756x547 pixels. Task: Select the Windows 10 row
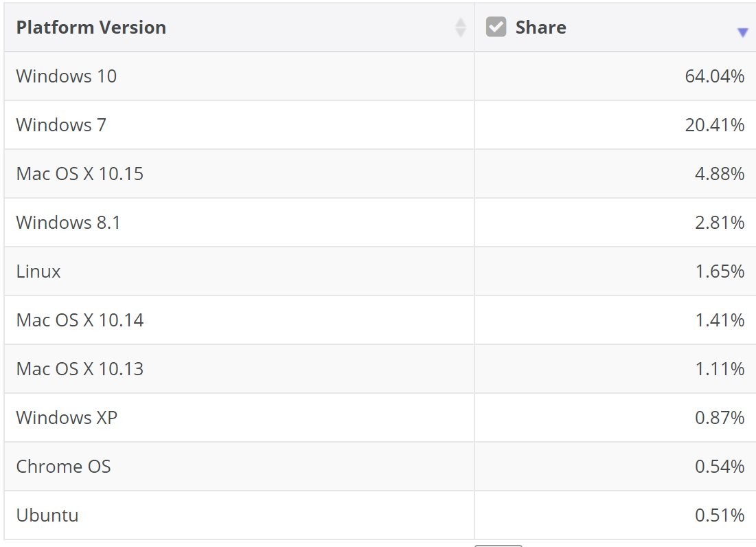[x=380, y=76]
